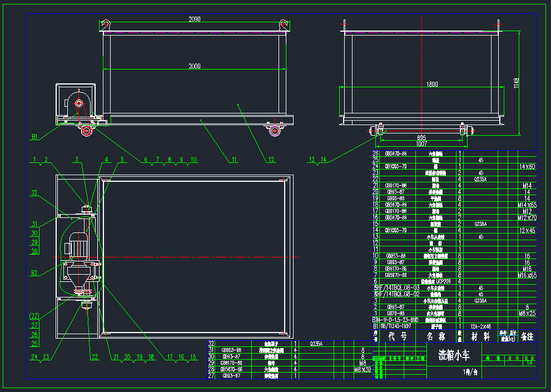Select code SHF/14TBCL.08-03
The image size is (551, 392).
(x=396, y=288)
